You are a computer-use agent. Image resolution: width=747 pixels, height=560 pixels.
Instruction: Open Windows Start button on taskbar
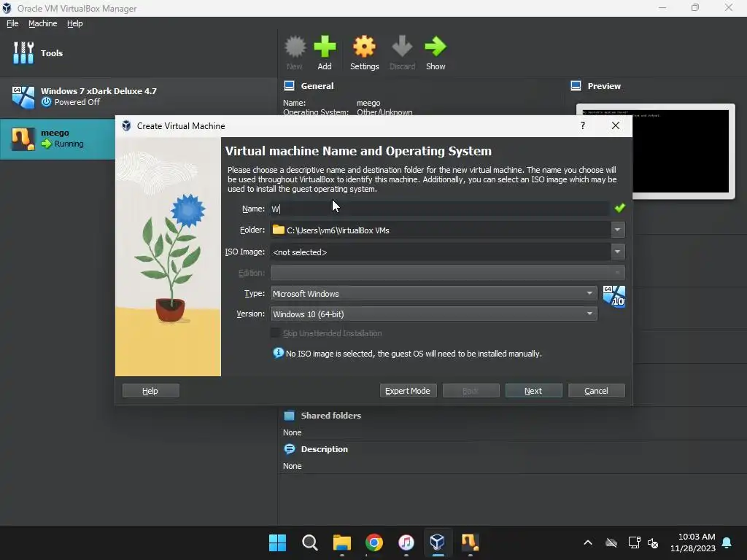pyautogui.click(x=277, y=542)
